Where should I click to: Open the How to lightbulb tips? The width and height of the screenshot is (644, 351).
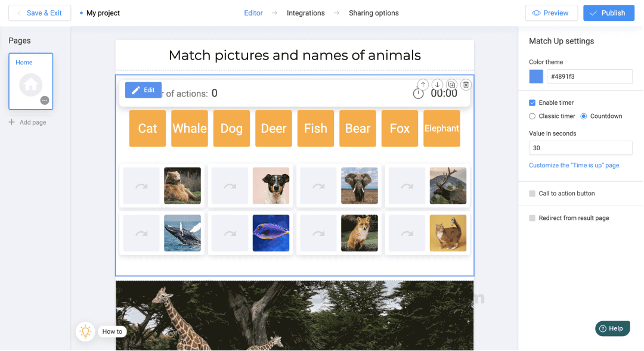(85, 331)
